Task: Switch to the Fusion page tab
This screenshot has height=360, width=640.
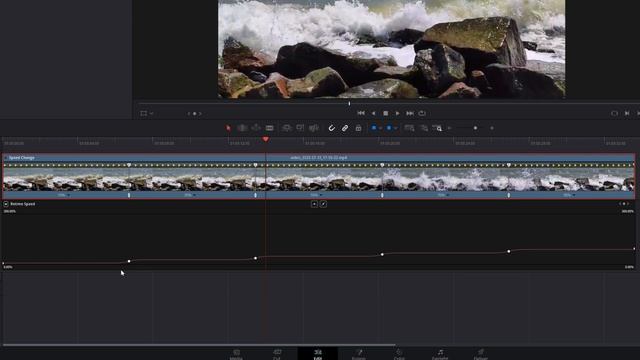Action: (358, 354)
